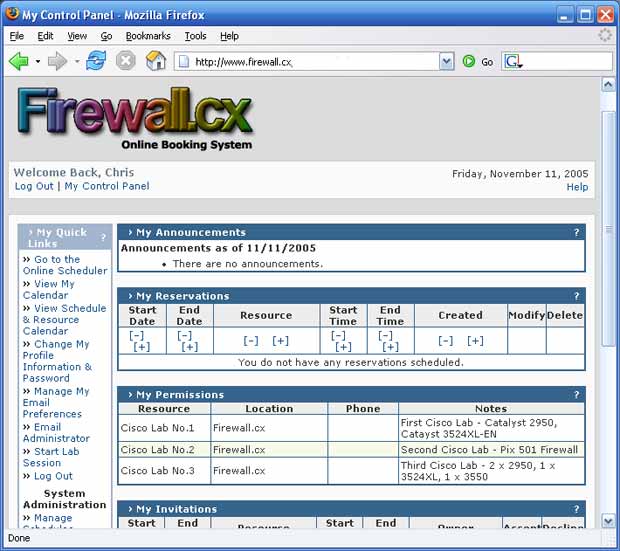Click the grey Forward arrow button
The width and height of the screenshot is (620, 551).
[x=58, y=62]
